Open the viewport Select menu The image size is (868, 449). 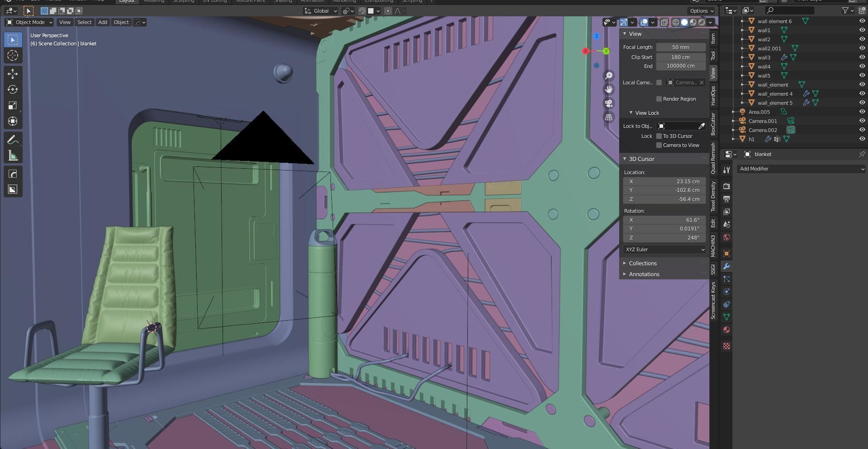tap(84, 22)
